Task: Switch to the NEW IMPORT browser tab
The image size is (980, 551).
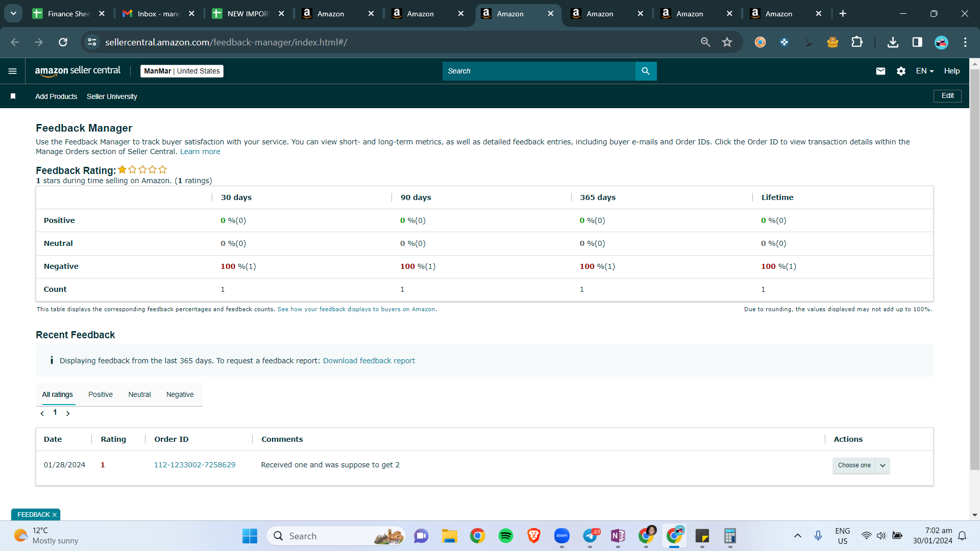Action: (248, 14)
